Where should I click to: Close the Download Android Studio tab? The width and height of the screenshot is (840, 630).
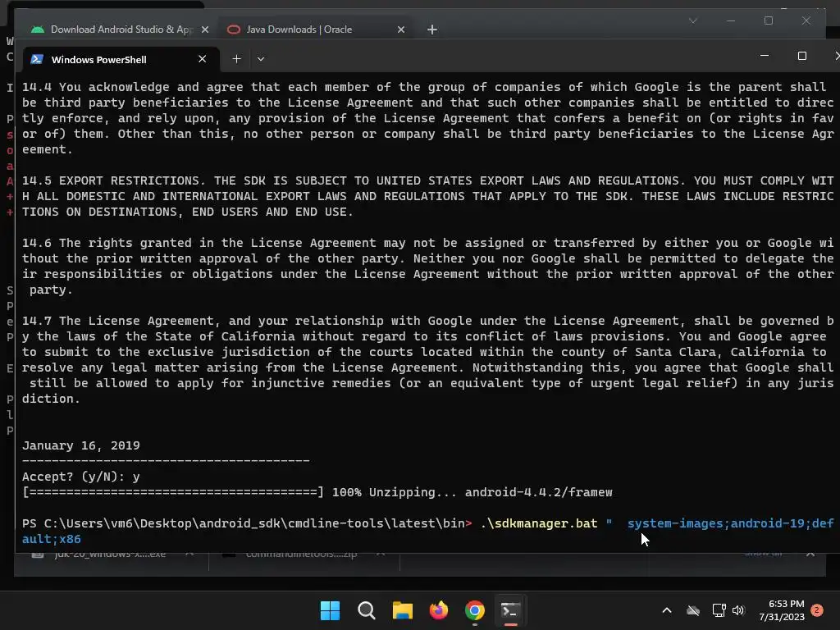204,30
